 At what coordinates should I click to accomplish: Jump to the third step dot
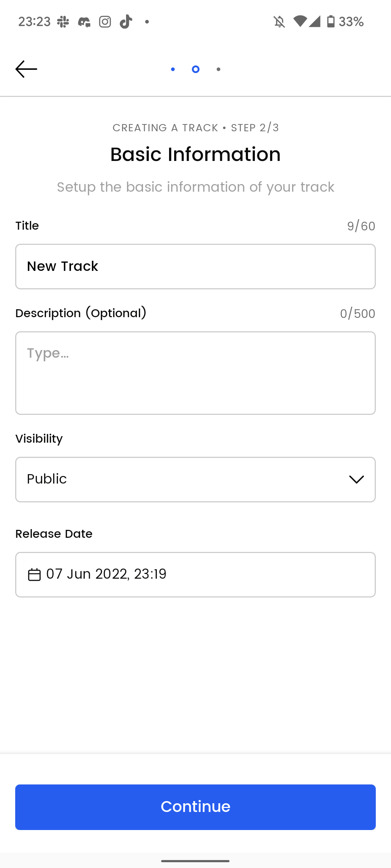[x=218, y=69]
